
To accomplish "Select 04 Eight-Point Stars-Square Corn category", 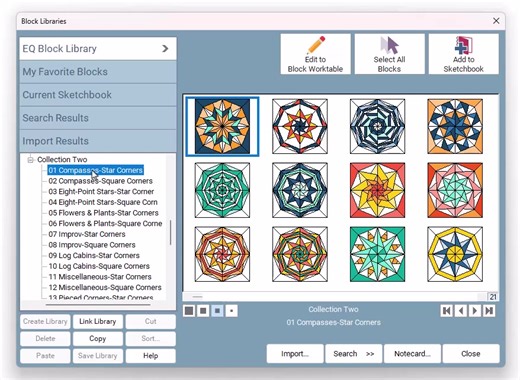I will [103, 202].
